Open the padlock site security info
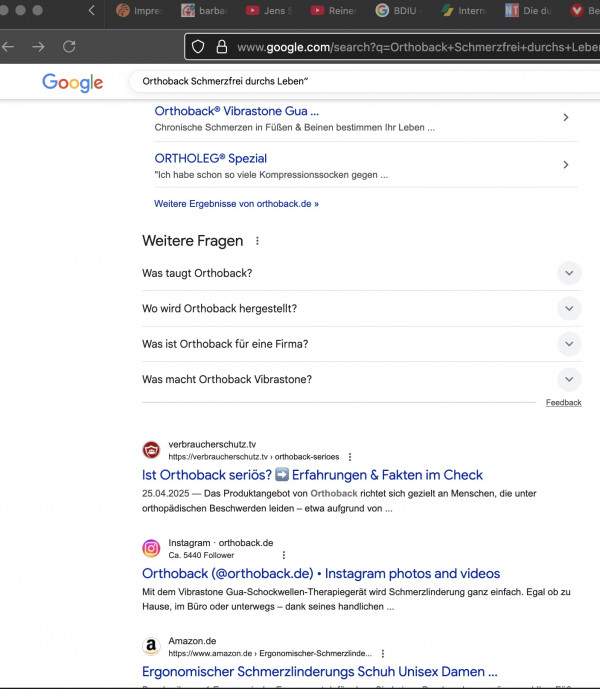600x689 pixels. point(222,47)
